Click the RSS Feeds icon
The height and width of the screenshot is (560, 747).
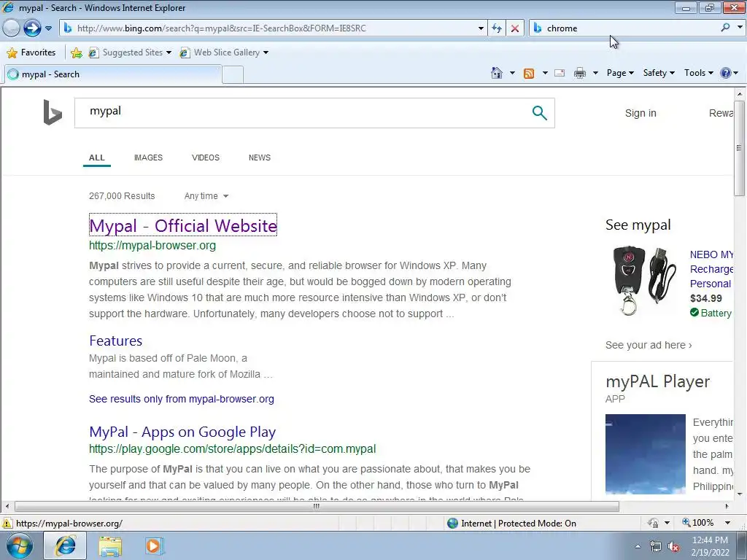pos(529,74)
